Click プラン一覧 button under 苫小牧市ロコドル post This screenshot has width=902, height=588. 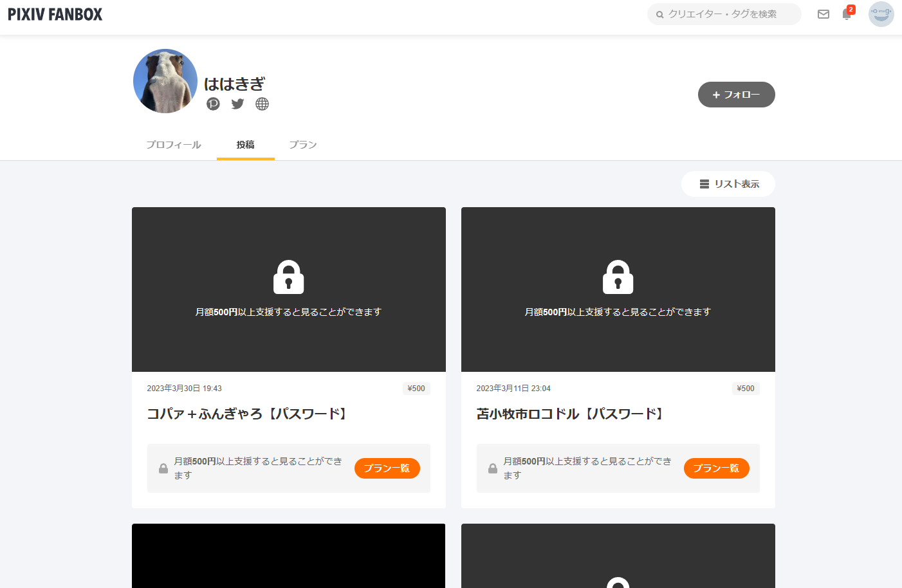pyautogui.click(x=716, y=468)
